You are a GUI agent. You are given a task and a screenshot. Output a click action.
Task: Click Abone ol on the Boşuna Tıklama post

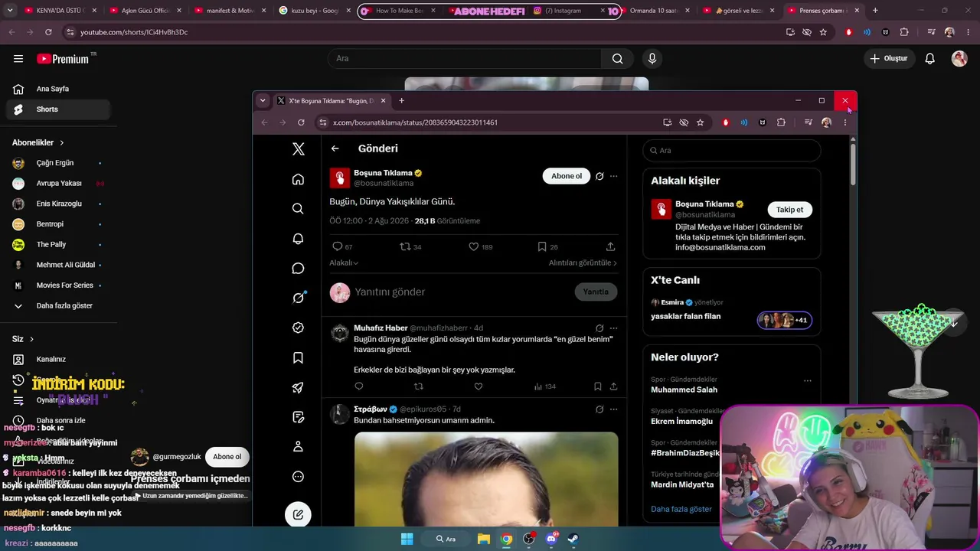point(567,176)
